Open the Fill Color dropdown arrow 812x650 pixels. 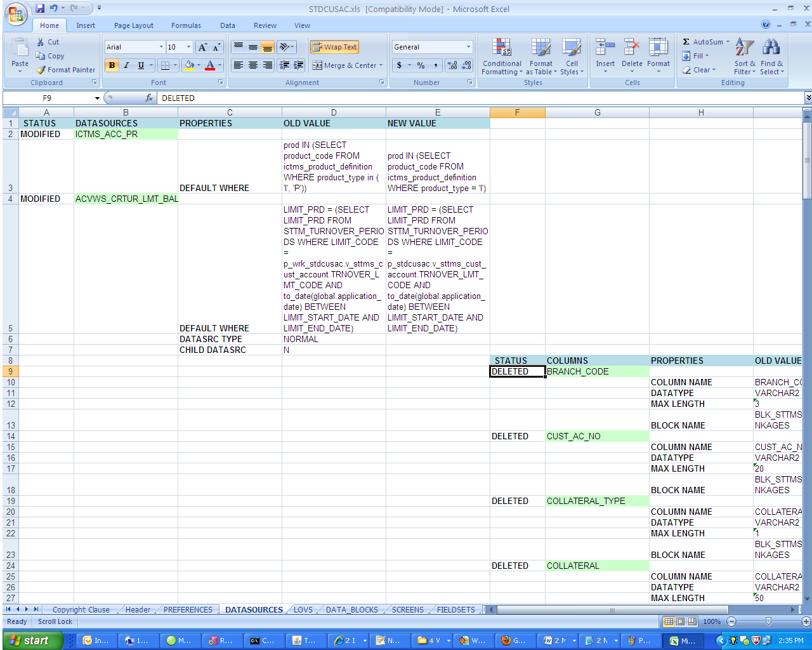point(199,65)
